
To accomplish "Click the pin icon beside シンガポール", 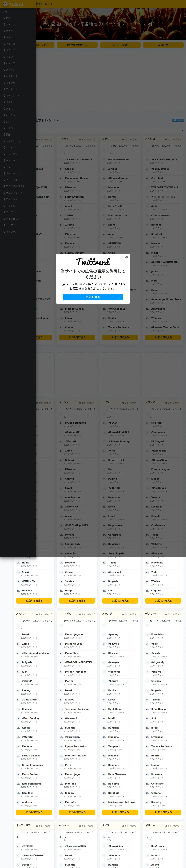I will click(x=4, y=141).
